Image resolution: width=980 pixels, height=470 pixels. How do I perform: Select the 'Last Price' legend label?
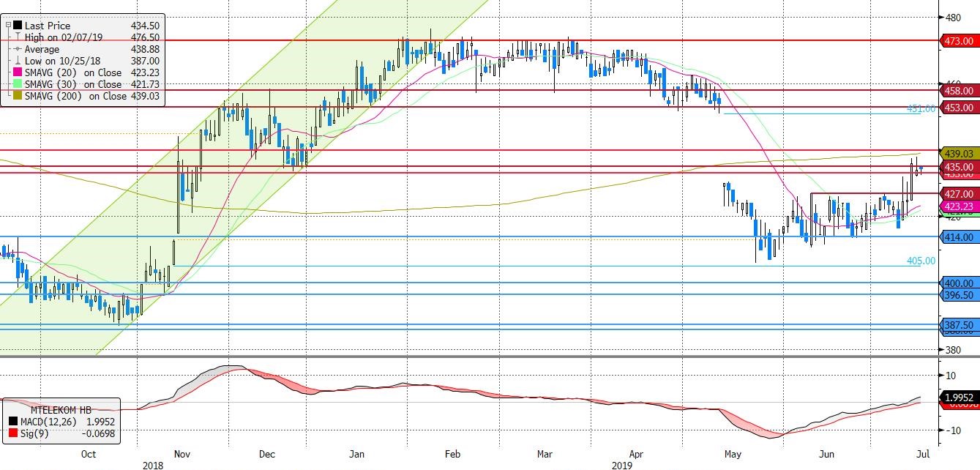(48, 26)
